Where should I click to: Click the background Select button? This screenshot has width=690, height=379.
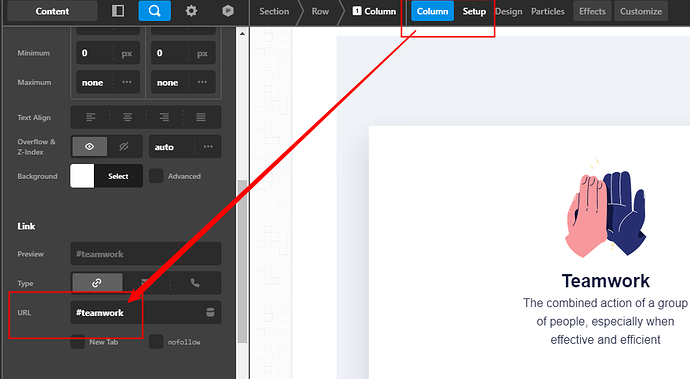tap(118, 176)
